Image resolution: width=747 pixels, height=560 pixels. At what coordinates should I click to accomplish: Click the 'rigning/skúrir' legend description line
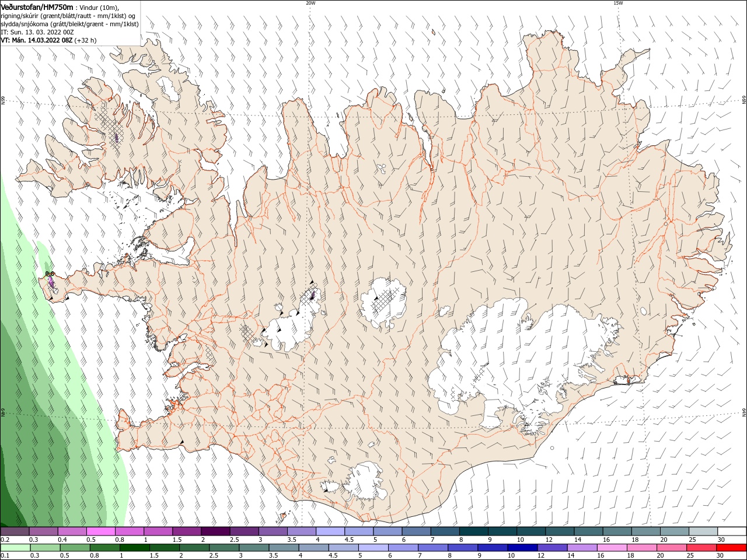[x=67, y=16]
